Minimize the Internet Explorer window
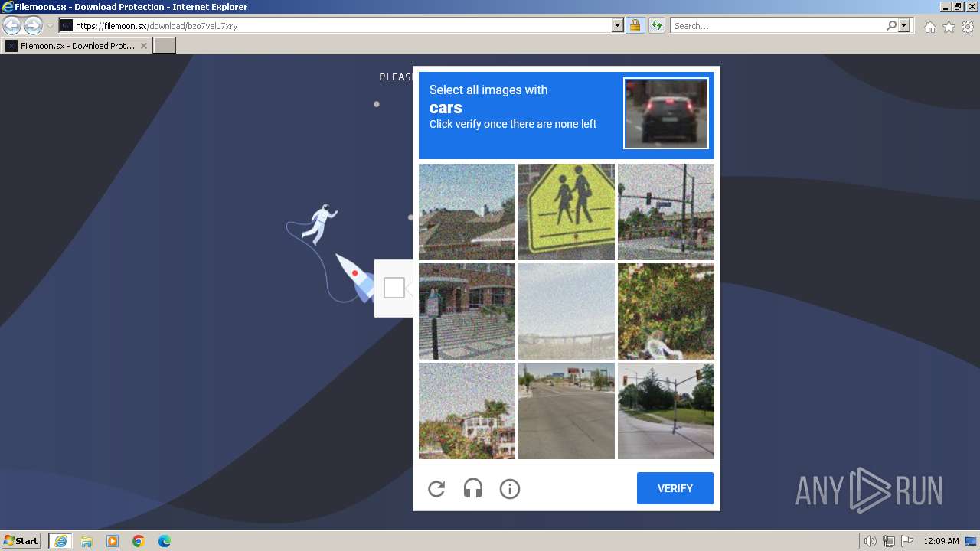The image size is (980, 551). (x=946, y=7)
